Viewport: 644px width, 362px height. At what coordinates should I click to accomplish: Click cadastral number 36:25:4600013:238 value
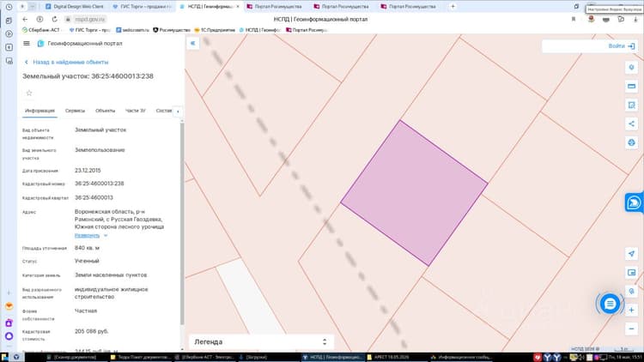coord(99,184)
